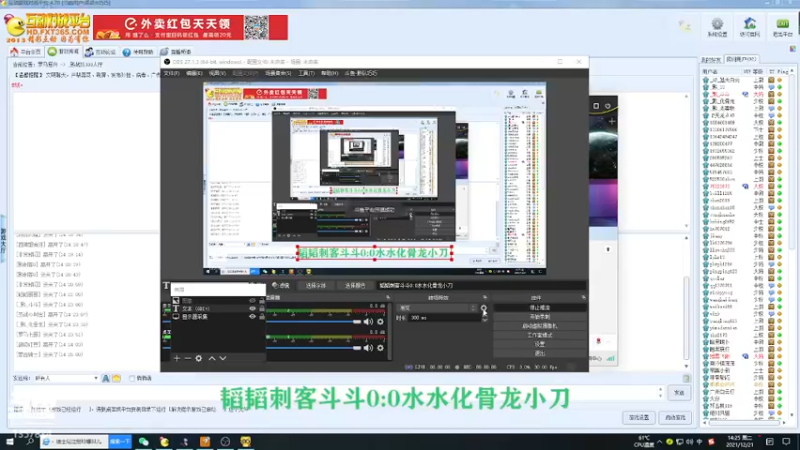This screenshot has height=450, width=800.
Task: Start virtual camera in OBS controls
Action: tap(539, 326)
